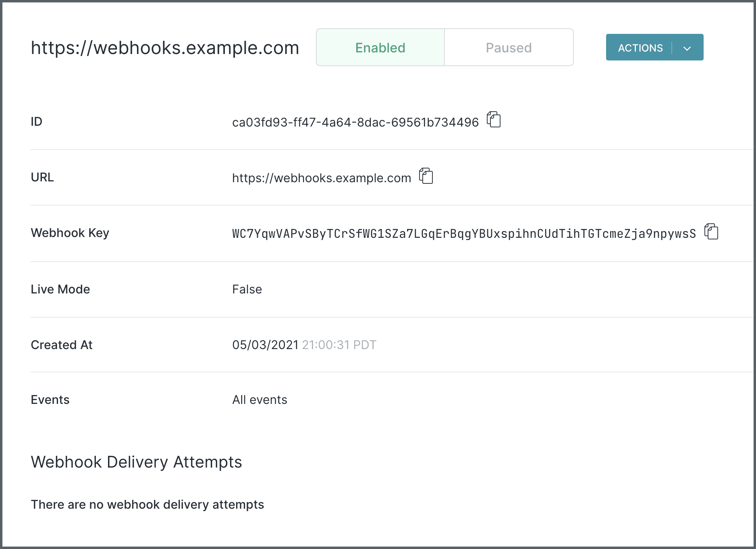Click the no webhook delivery attempts message

pos(147,505)
